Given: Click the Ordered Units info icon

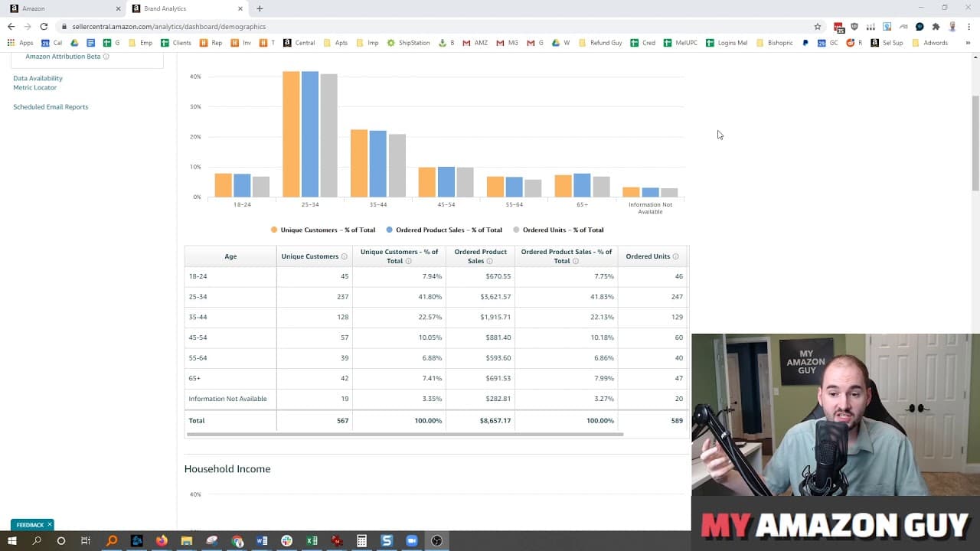Looking at the screenshot, I should point(676,256).
